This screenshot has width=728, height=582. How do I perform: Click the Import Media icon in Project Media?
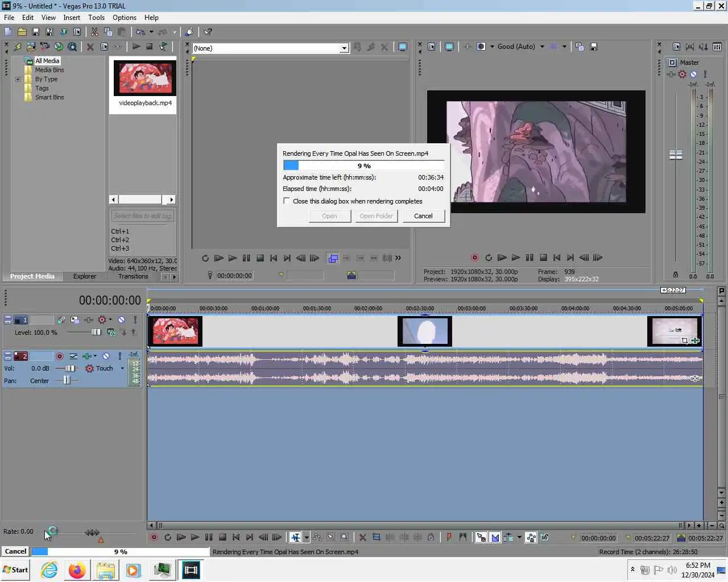click(x=31, y=47)
